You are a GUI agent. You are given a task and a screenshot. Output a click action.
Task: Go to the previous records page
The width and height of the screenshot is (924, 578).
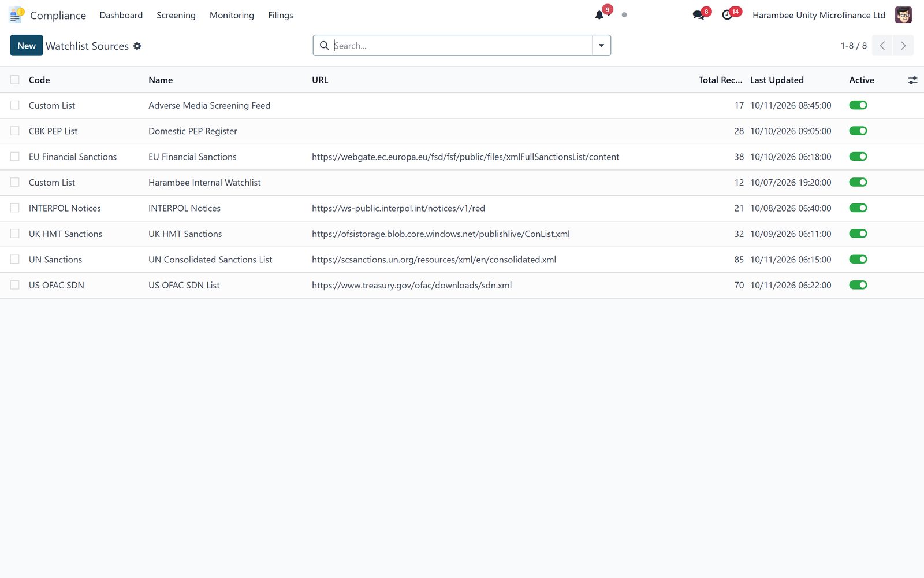tap(882, 46)
